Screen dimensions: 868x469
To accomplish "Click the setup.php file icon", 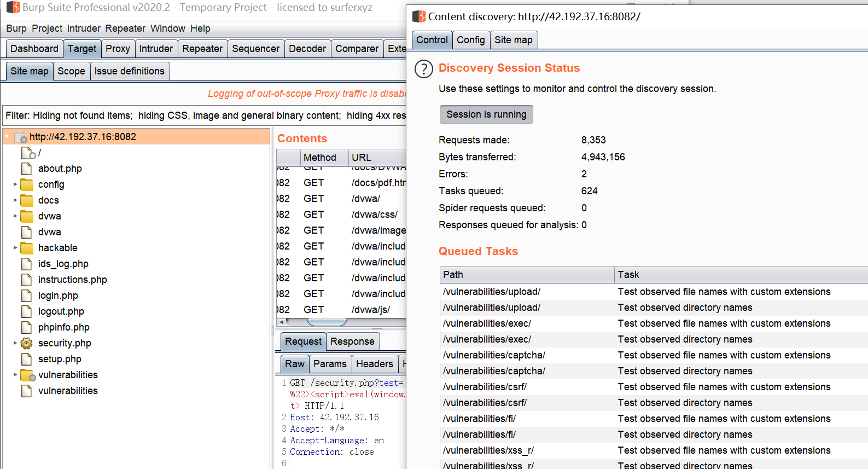I will tap(26, 359).
